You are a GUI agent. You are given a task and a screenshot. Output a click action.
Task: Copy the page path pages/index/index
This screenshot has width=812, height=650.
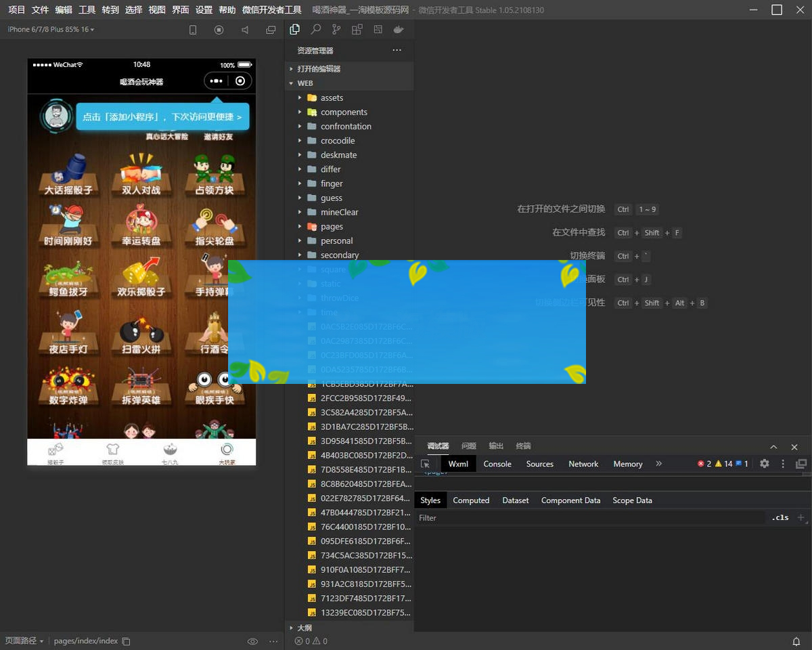(x=126, y=641)
